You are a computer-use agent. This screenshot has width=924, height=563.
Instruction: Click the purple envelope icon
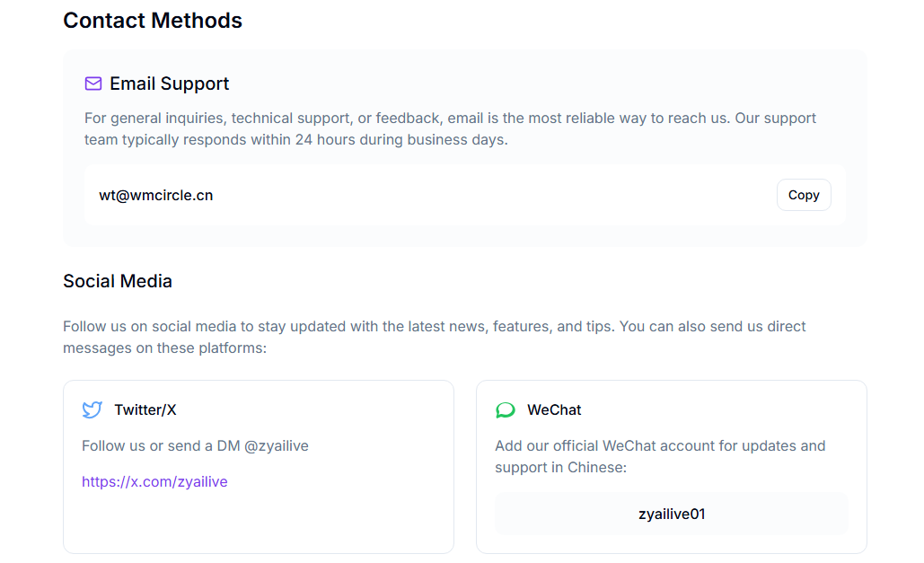click(93, 84)
